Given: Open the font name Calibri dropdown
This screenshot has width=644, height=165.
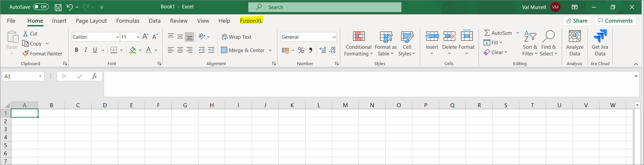Looking at the screenshot, I should [117, 37].
